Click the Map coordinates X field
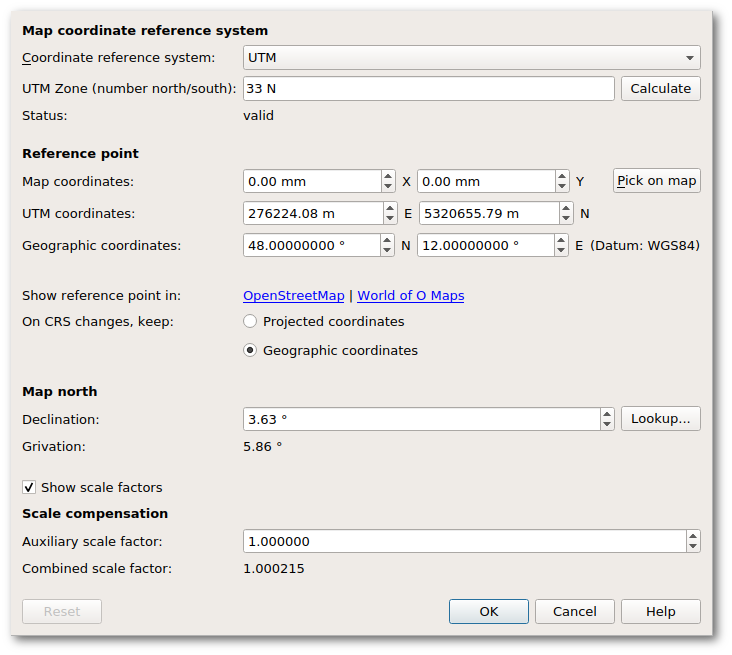Image resolution: width=732 pixels, height=655 pixels. [x=312, y=181]
